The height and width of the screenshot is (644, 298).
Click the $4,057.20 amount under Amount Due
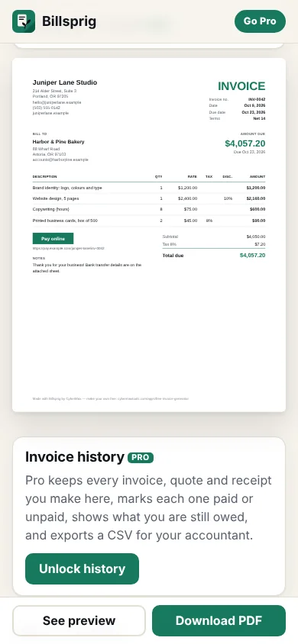pos(245,143)
